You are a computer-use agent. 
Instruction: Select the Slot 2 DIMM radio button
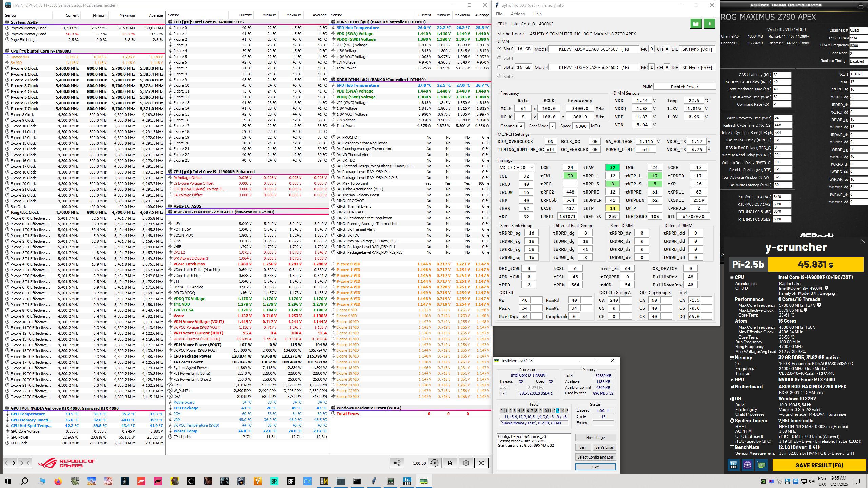click(x=499, y=67)
